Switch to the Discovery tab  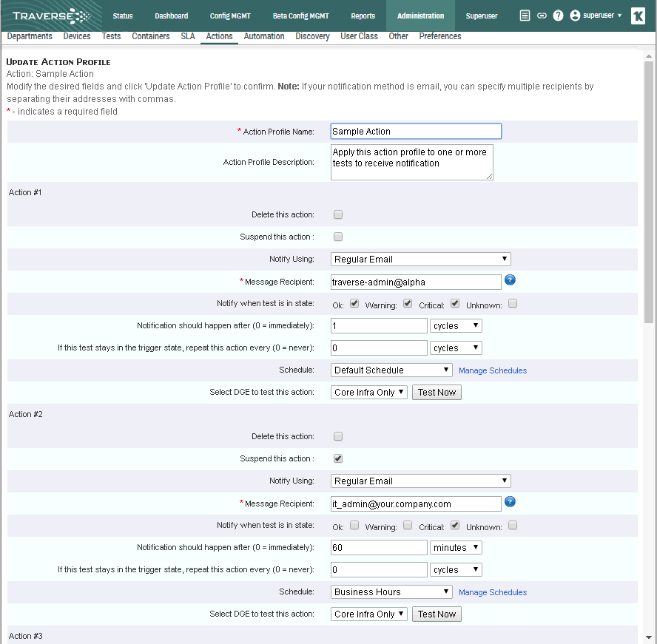(312, 36)
